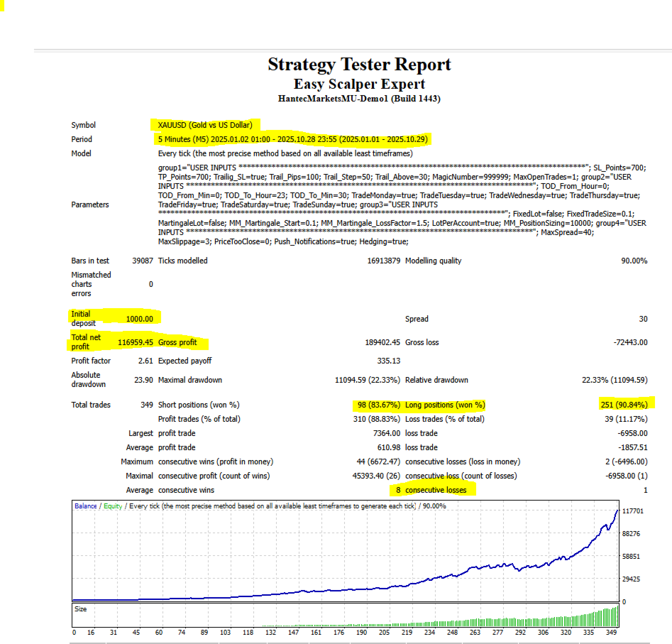672x644 pixels.
Task: Click the maximal drawdown value '11094.59 (22.33%)'
Action: coord(368,380)
